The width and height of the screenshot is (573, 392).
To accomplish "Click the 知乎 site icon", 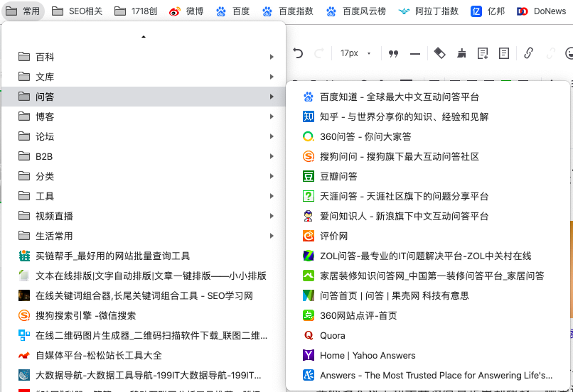I will click(309, 116).
